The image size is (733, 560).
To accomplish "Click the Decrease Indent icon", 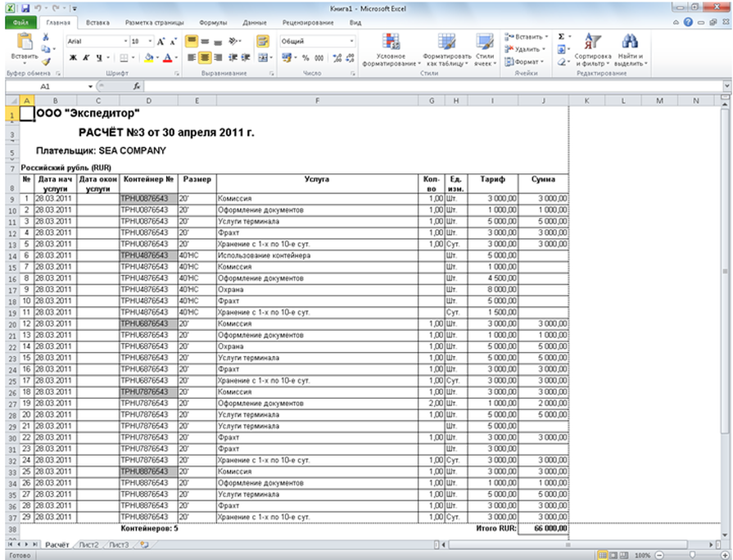I will [233, 57].
